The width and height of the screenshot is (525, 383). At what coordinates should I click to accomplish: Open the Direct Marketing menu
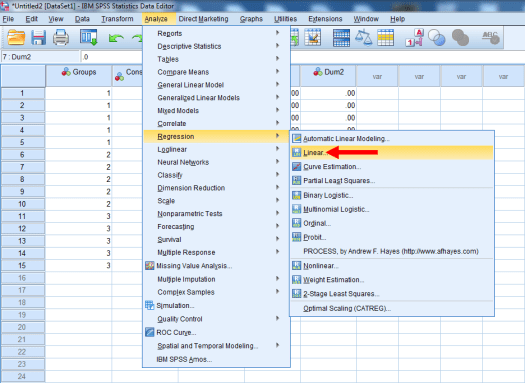coord(203,19)
